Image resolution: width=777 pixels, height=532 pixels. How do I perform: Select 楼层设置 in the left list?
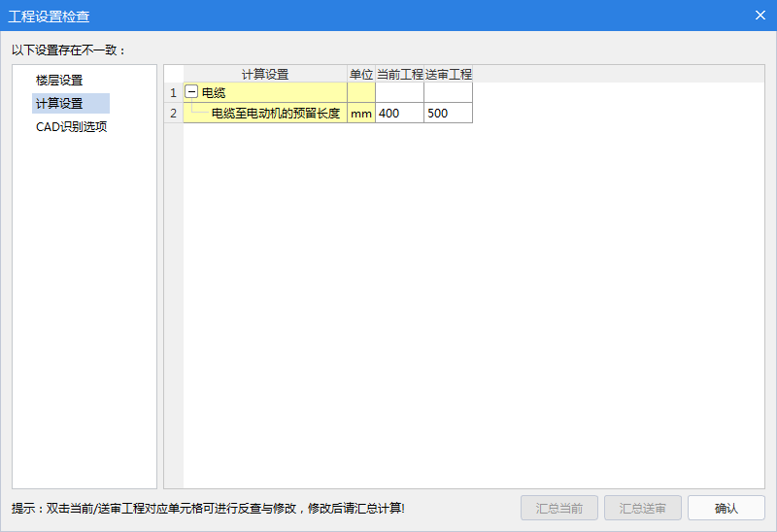[x=59, y=81]
